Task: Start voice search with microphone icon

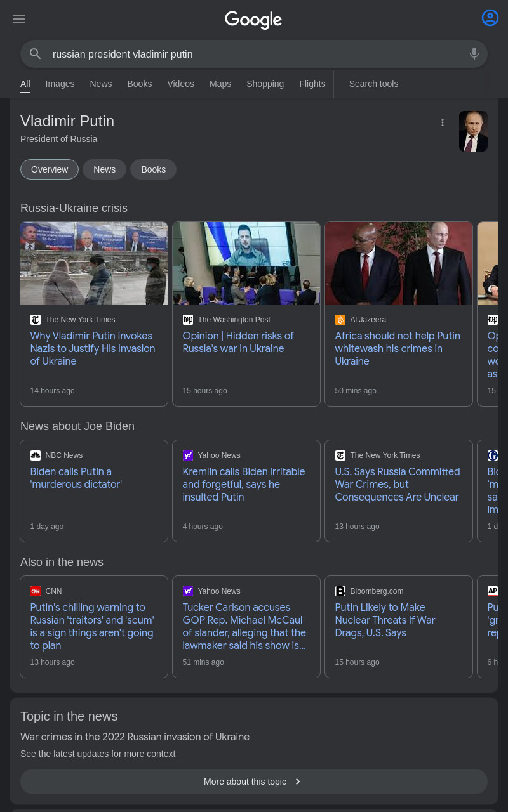Action: 474,54
